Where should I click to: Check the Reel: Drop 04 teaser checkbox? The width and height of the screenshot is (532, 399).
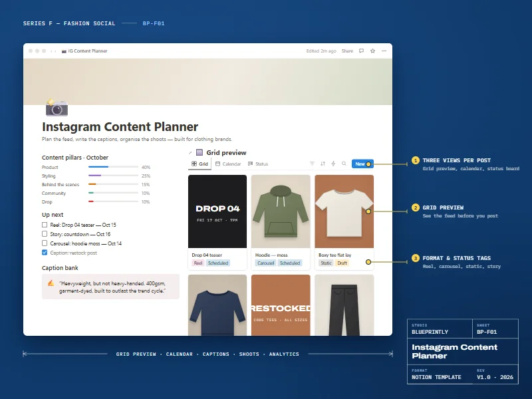click(45, 225)
